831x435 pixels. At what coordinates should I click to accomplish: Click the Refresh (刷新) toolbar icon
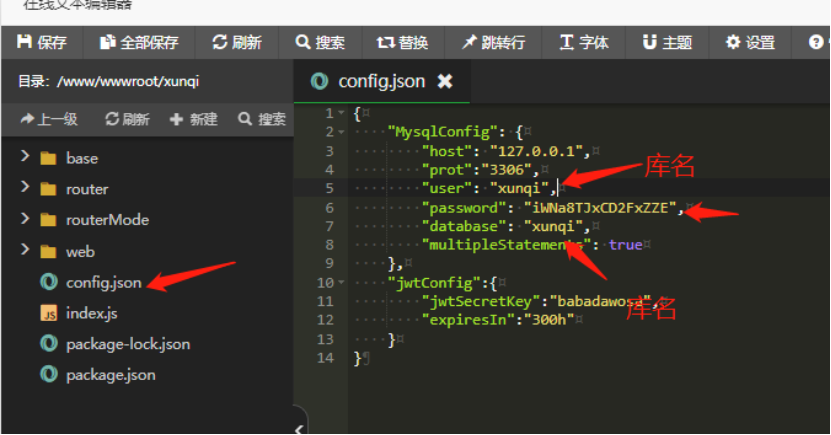pos(237,42)
